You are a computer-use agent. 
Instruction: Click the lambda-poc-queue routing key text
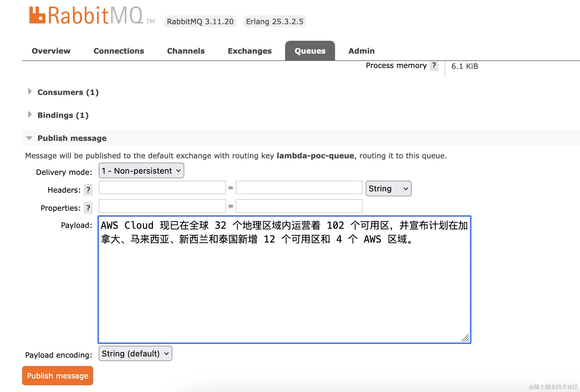coord(315,156)
